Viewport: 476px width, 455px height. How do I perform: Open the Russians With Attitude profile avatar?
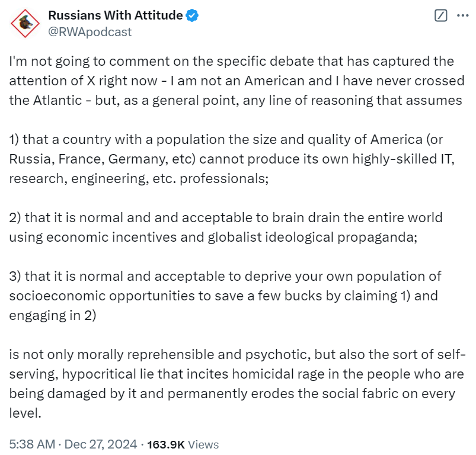click(x=25, y=23)
